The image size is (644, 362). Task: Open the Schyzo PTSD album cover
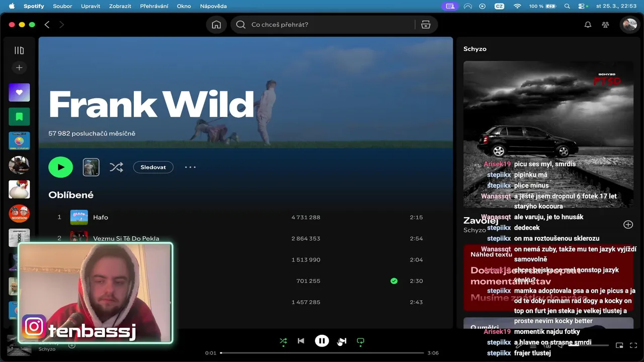548,134
